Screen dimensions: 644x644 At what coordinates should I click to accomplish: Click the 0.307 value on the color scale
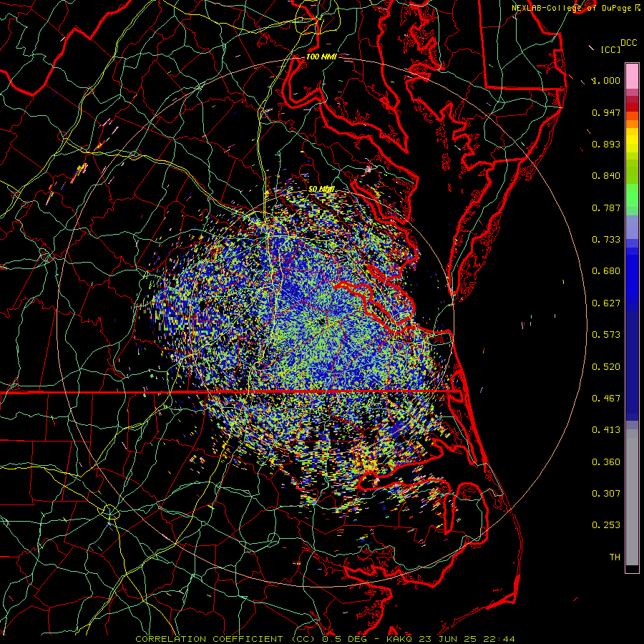pyautogui.click(x=606, y=494)
